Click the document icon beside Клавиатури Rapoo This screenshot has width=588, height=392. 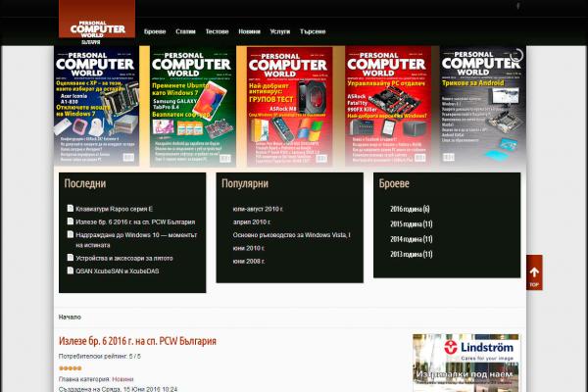tap(71, 208)
